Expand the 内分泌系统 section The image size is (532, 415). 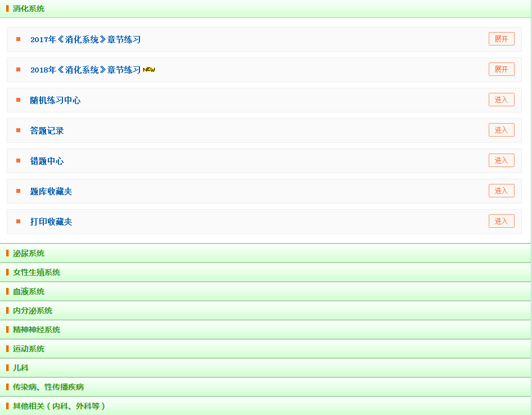[33, 310]
